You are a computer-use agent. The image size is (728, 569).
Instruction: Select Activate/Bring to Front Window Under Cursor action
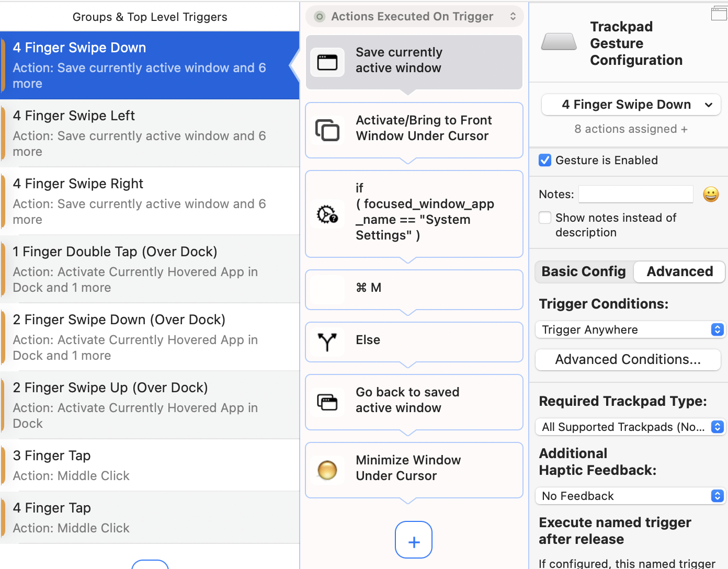[x=414, y=130]
